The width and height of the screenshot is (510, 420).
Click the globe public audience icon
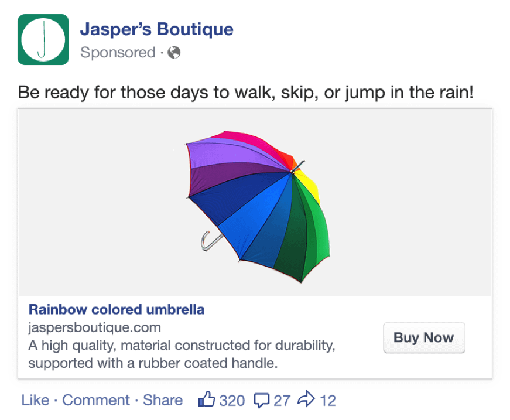174,53
